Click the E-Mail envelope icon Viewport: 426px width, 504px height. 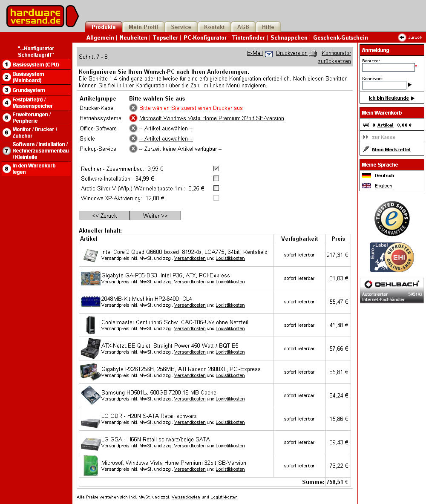pyautogui.click(x=269, y=54)
